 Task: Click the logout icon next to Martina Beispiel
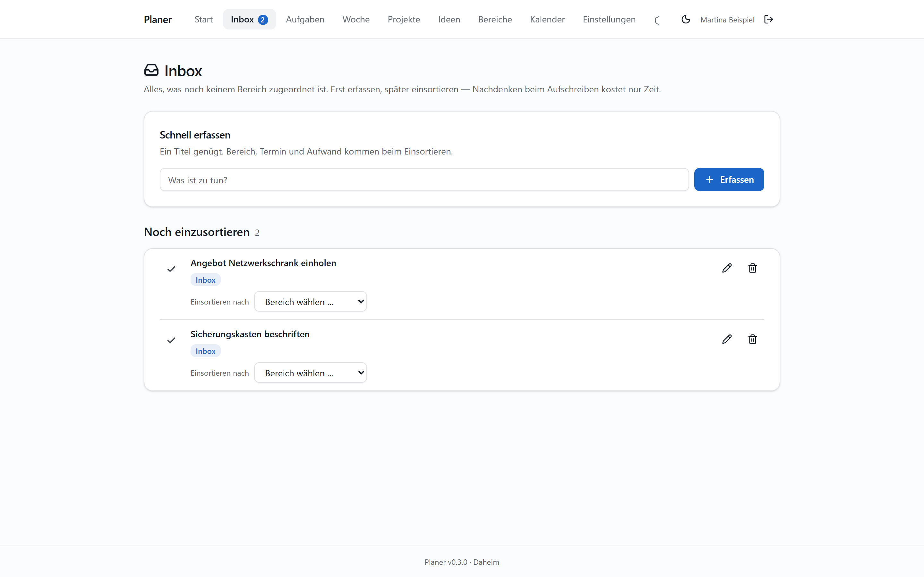[x=769, y=20]
